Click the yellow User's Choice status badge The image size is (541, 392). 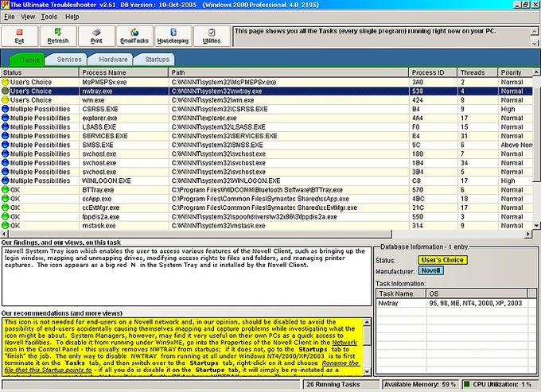[x=442, y=260]
